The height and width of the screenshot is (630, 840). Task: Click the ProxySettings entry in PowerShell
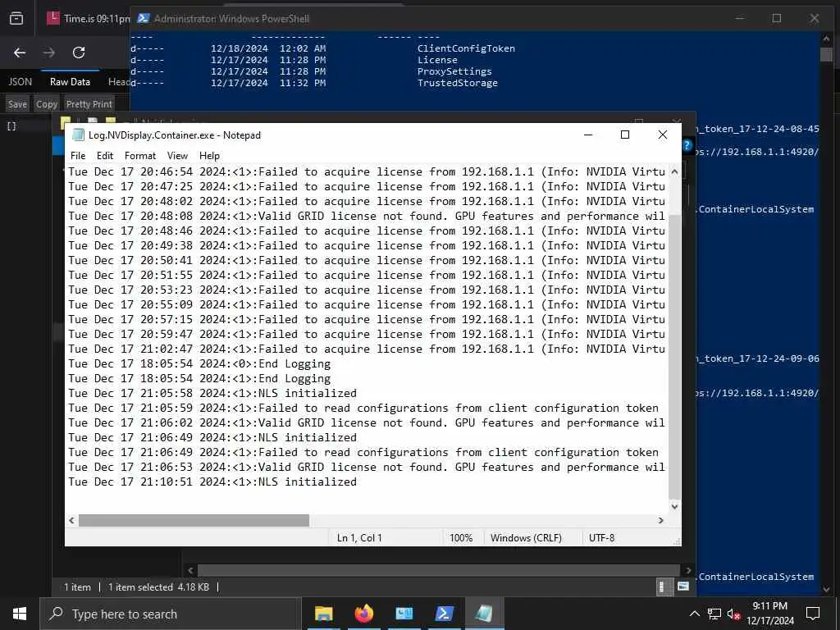click(454, 71)
